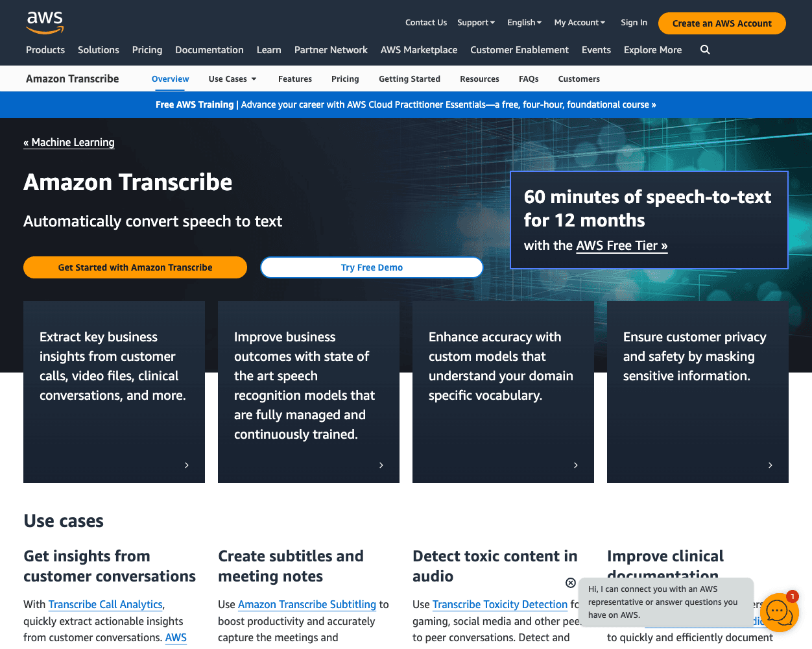Click Create an AWS Account button
The width and height of the screenshot is (812, 649).
click(x=722, y=23)
